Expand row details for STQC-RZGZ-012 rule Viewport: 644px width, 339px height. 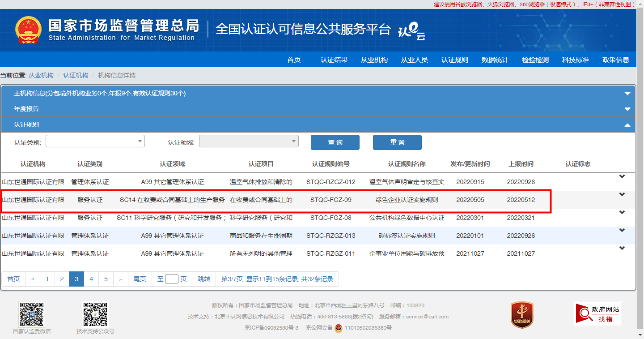point(622,177)
